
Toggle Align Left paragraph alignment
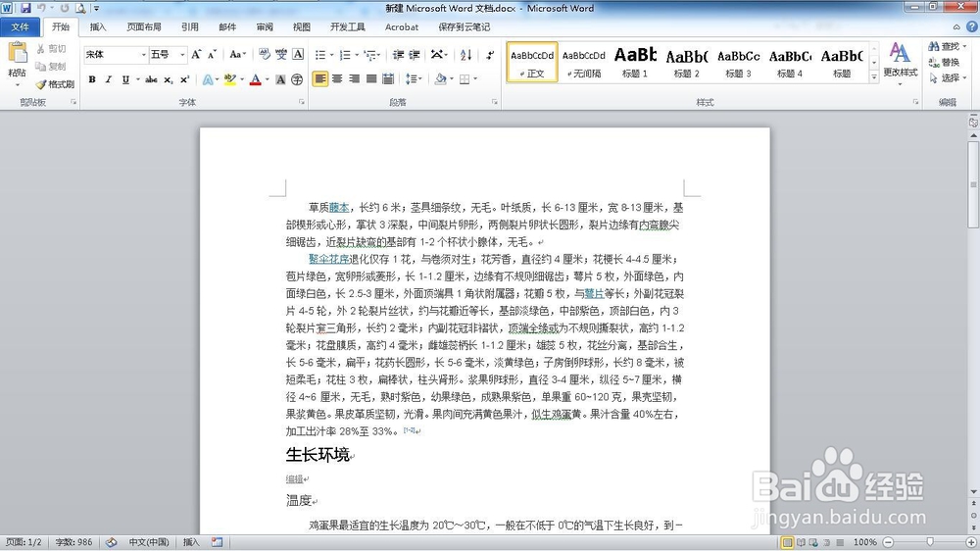(x=320, y=78)
